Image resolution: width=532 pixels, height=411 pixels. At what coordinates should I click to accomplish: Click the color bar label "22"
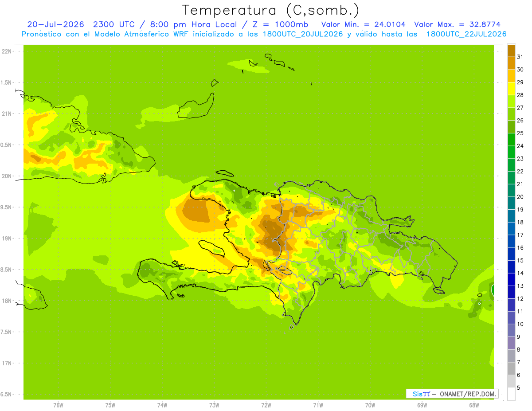tap(520, 171)
